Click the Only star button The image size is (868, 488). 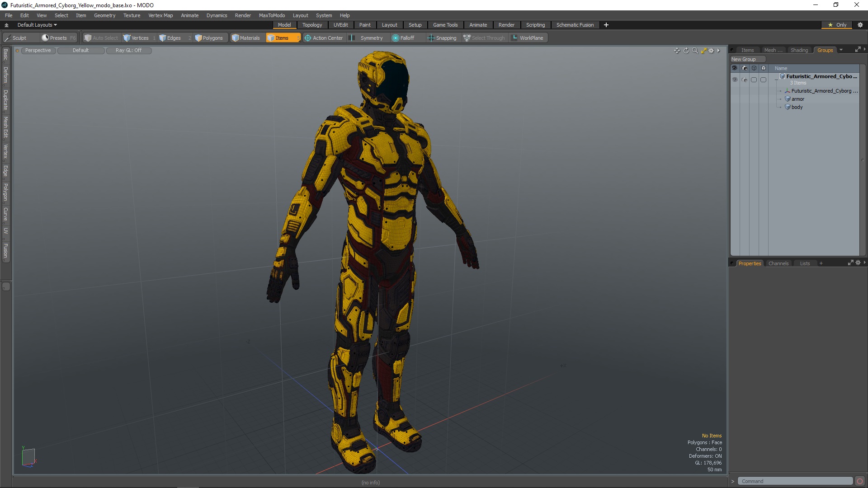pos(837,25)
